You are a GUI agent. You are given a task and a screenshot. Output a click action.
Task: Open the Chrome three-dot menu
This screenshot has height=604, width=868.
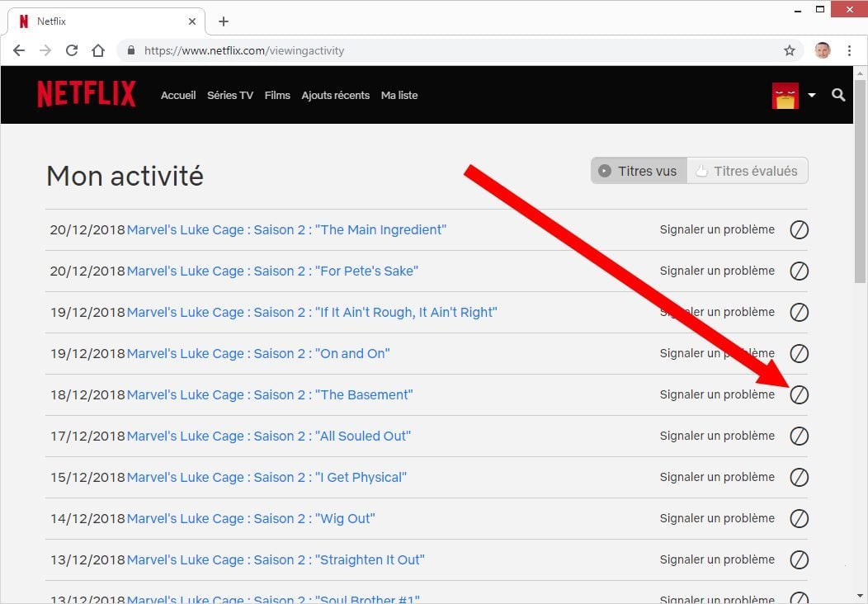point(849,50)
